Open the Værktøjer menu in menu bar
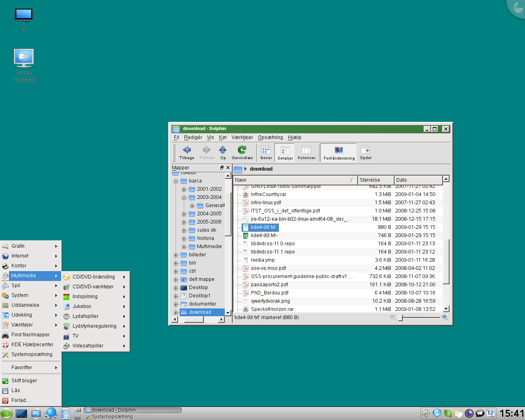Viewport: 525px width, 420px height. tap(242, 137)
